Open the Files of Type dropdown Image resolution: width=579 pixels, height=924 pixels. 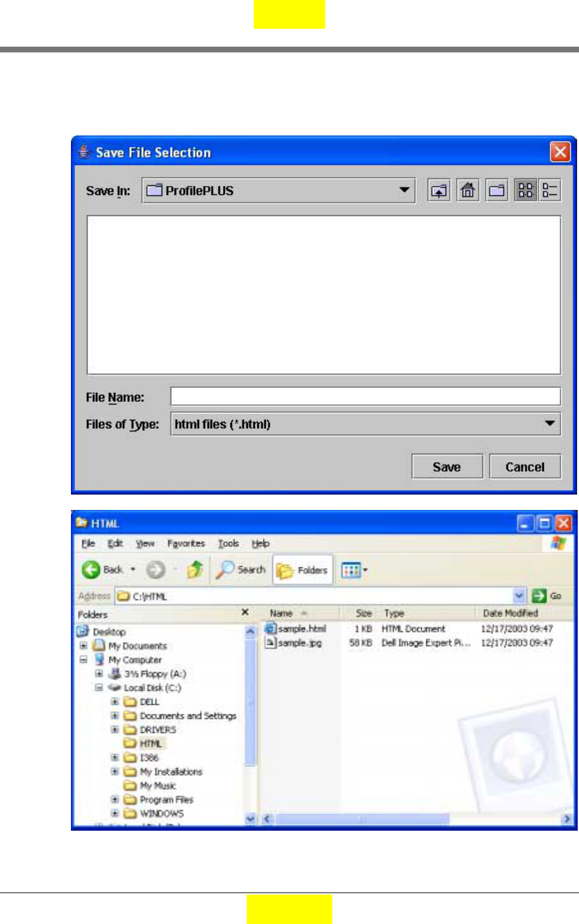pos(366,424)
